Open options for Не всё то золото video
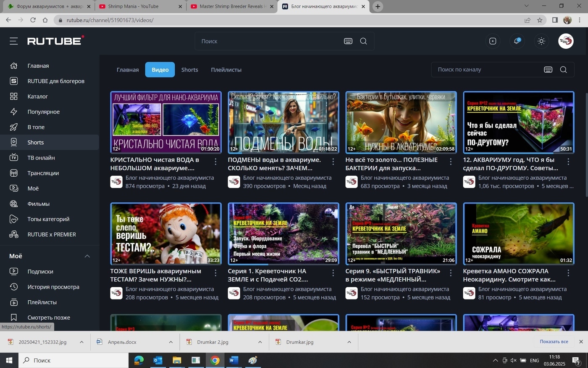588x368 pixels. point(451,161)
